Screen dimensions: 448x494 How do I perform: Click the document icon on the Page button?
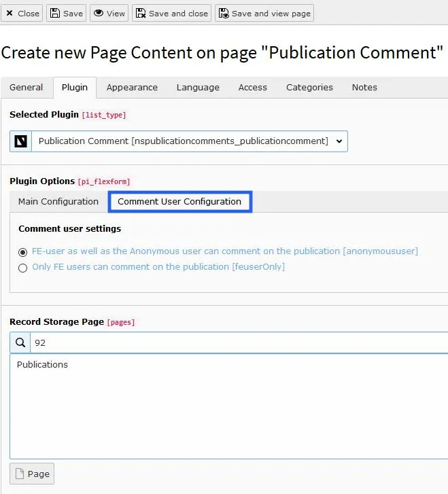click(x=20, y=474)
